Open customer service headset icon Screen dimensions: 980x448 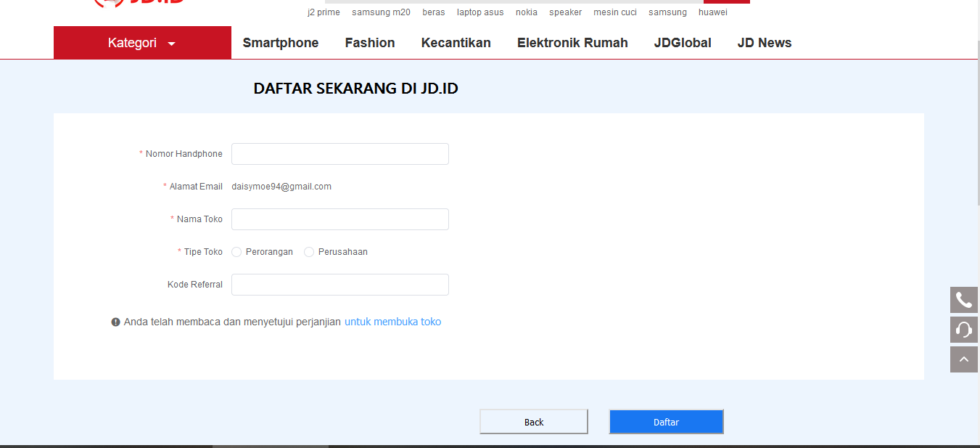964,330
